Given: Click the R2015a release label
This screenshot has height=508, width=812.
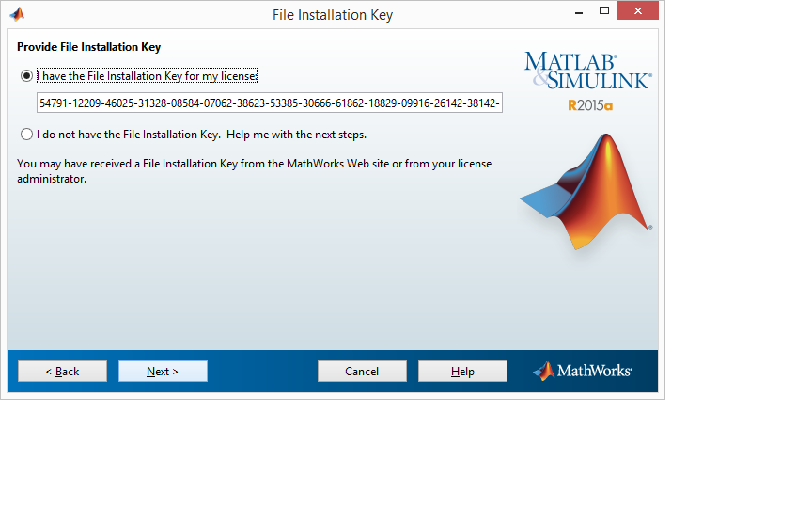Looking at the screenshot, I should [590, 105].
